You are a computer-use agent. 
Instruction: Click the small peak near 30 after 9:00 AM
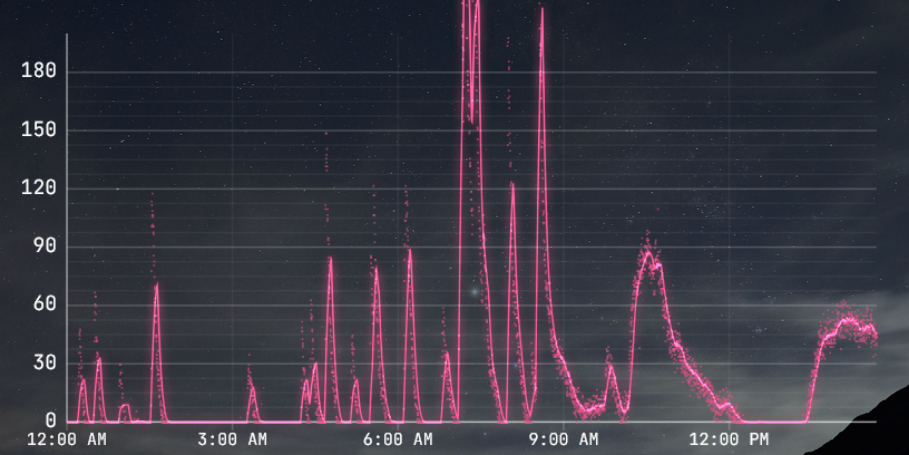click(610, 367)
